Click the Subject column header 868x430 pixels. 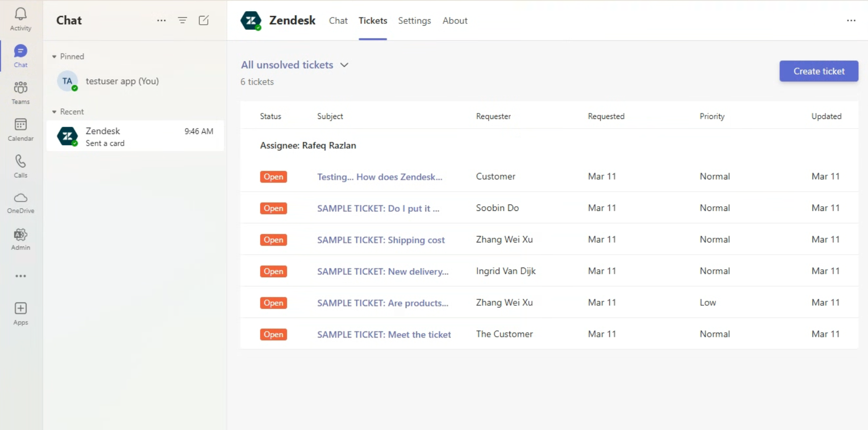tap(330, 116)
